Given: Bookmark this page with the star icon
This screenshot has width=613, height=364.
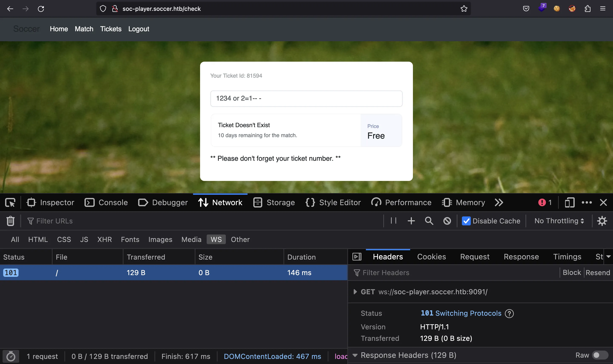Looking at the screenshot, I should 464,9.
